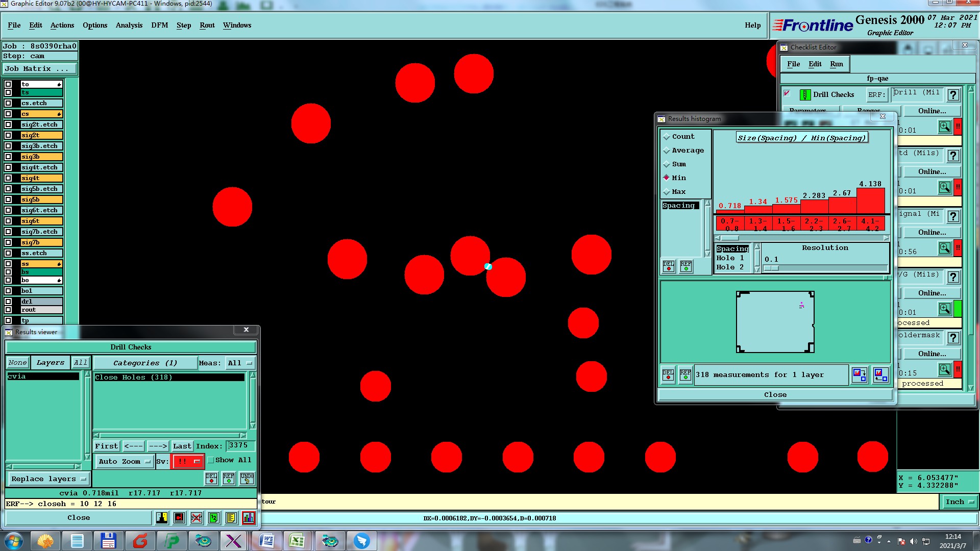This screenshot has height=551, width=980.
Task: Click the histogram chart icon in Results viewer
Action: click(249, 518)
